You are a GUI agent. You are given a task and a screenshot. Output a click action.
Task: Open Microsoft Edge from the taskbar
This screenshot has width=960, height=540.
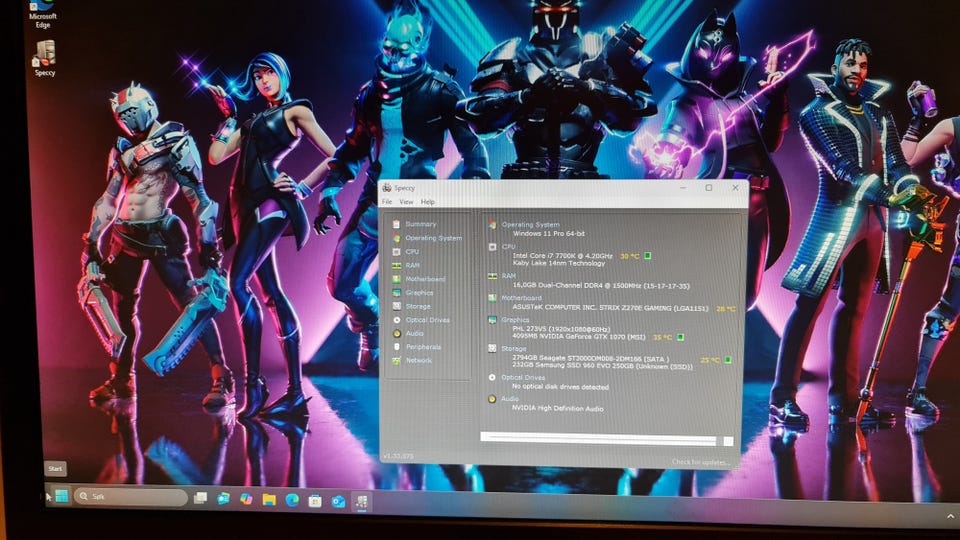click(292, 500)
